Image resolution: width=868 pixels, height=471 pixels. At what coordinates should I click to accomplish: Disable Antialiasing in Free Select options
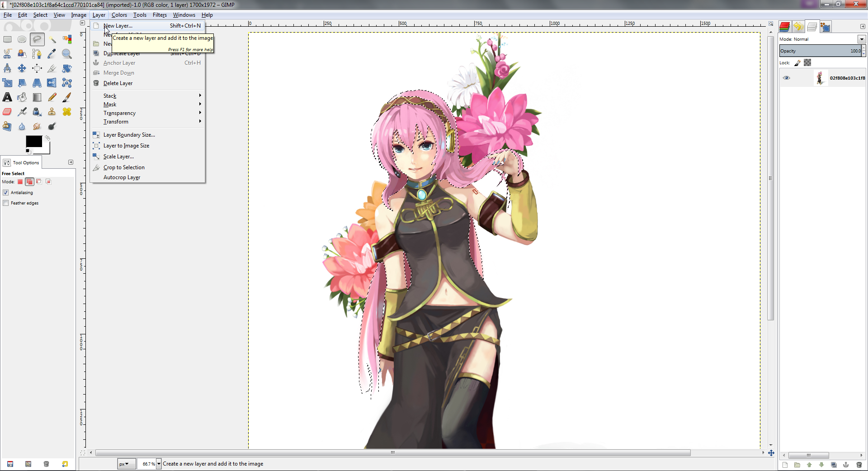coord(6,192)
